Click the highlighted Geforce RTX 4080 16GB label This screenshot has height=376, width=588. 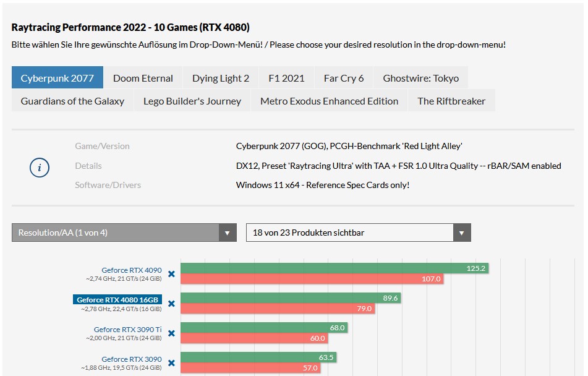coord(117,299)
